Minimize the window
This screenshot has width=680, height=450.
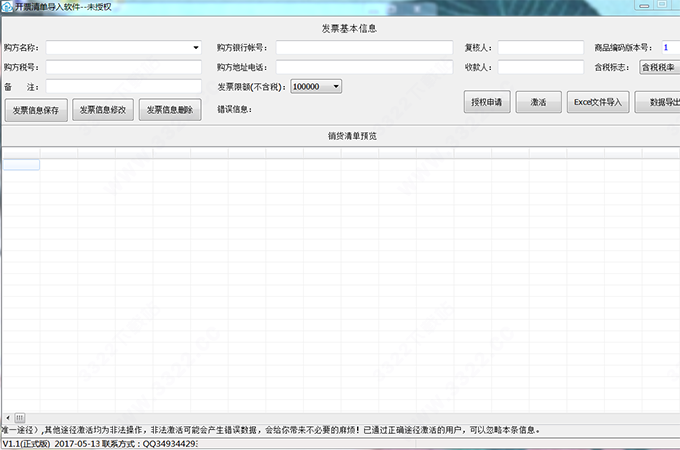[x=644, y=5]
